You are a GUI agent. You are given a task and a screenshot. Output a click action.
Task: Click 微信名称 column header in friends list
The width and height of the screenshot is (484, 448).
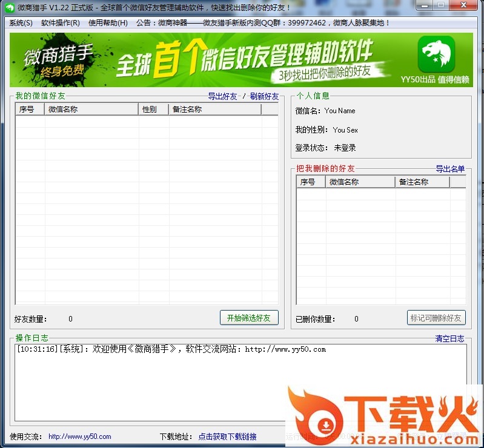[x=91, y=109]
